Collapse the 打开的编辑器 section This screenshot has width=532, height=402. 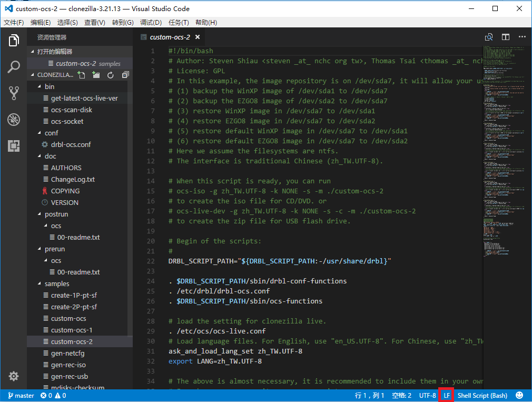54,52
